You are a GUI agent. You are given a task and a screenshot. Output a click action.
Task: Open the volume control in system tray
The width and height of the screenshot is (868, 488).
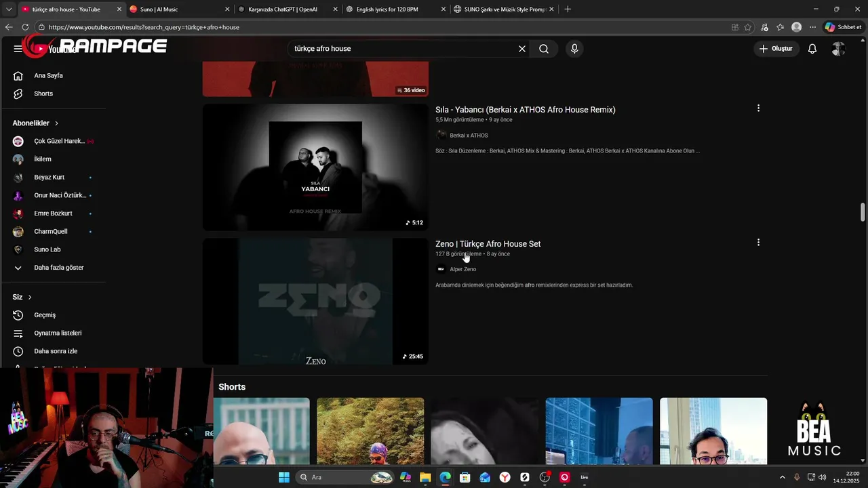(x=823, y=477)
